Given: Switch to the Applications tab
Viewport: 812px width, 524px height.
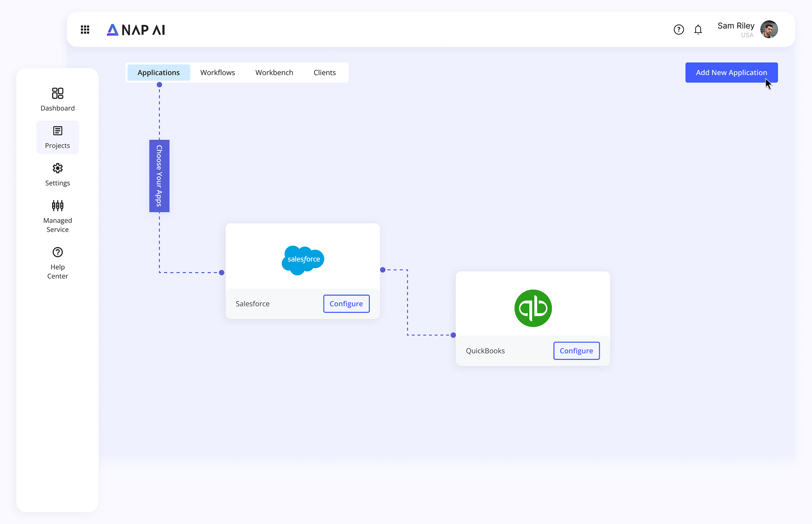Looking at the screenshot, I should 158,72.
